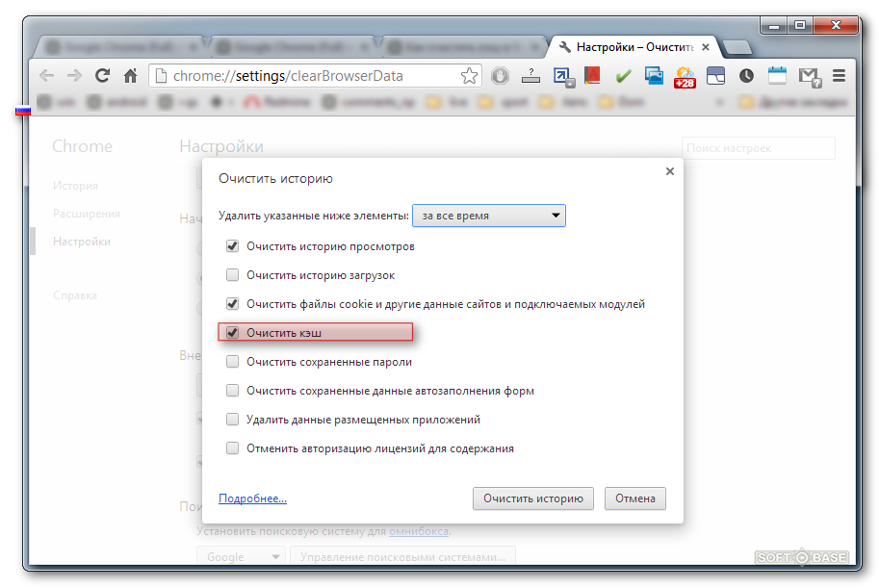The height and width of the screenshot is (588, 879).
Task: Open the blue arrow shortcut extension
Action: coord(563,77)
